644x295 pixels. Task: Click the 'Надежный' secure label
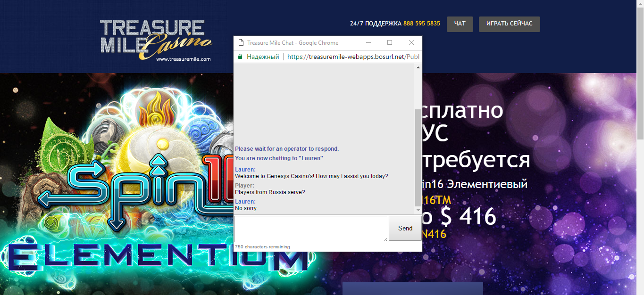click(263, 57)
